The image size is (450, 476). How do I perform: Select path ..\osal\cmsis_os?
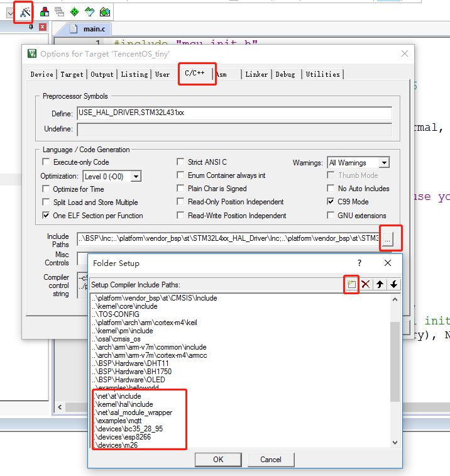point(117,339)
